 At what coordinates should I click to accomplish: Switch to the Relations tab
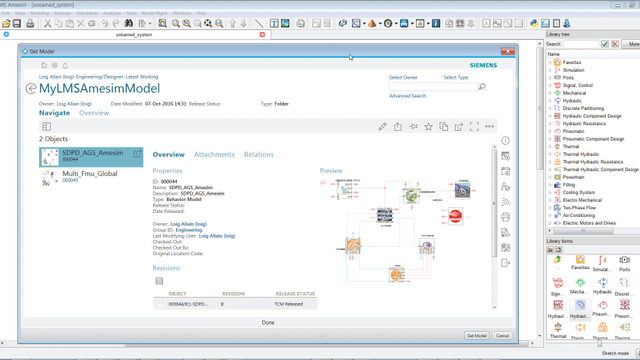click(x=259, y=155)
